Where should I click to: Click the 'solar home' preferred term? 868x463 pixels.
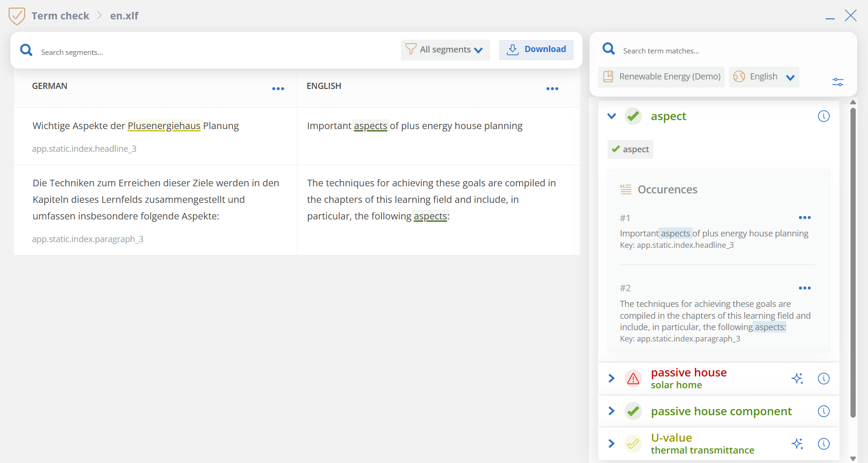(677, 385)
